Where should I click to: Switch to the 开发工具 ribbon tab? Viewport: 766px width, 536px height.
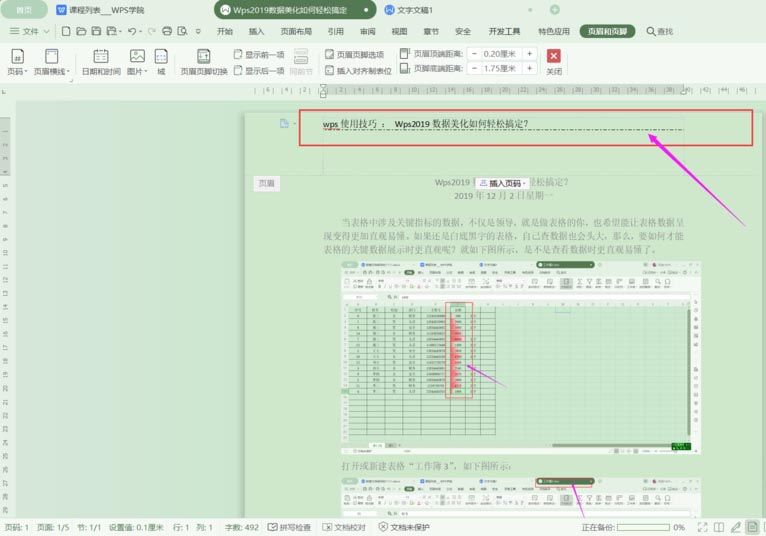[x=504, y=31]
